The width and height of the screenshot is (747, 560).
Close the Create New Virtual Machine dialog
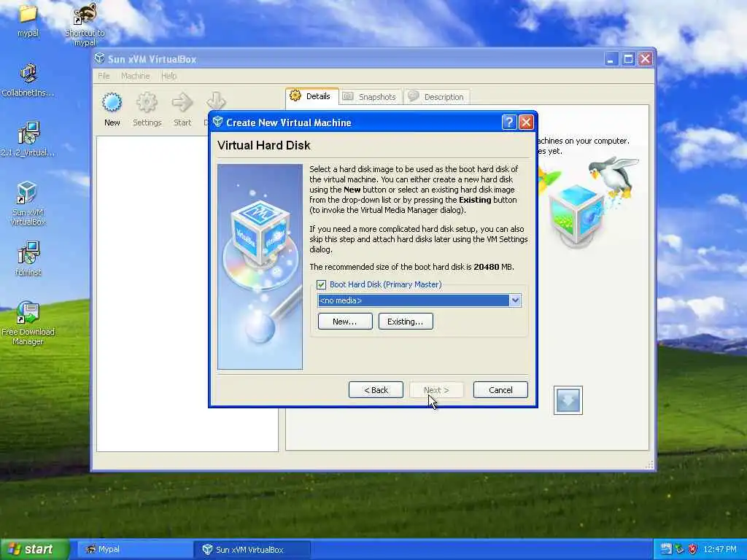tap(525, 122)
